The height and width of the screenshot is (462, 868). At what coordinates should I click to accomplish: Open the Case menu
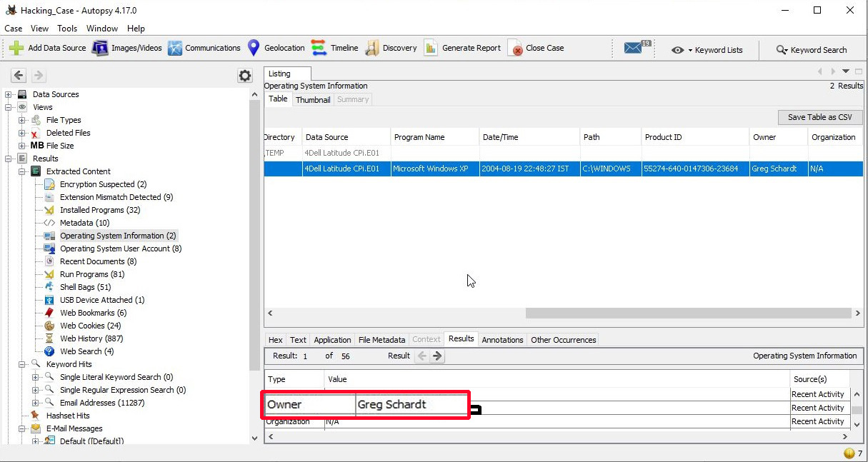pyautogui.click(x=14, y=29)
